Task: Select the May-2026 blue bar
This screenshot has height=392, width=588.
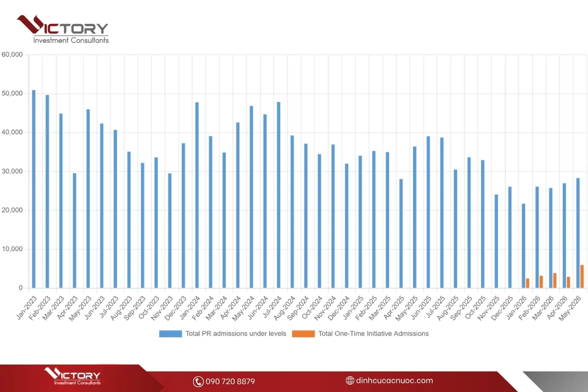Action: [578, 233]
